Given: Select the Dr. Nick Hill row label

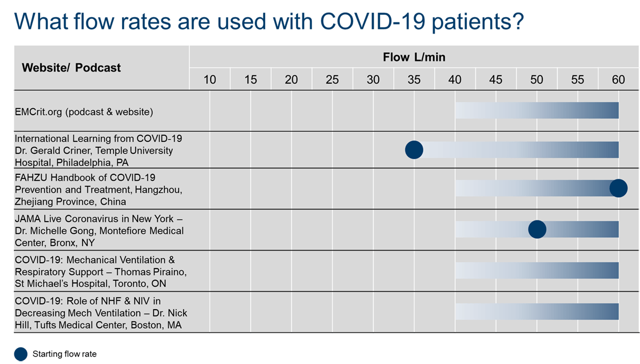Looking at the screenshot, I should point(101,312).
